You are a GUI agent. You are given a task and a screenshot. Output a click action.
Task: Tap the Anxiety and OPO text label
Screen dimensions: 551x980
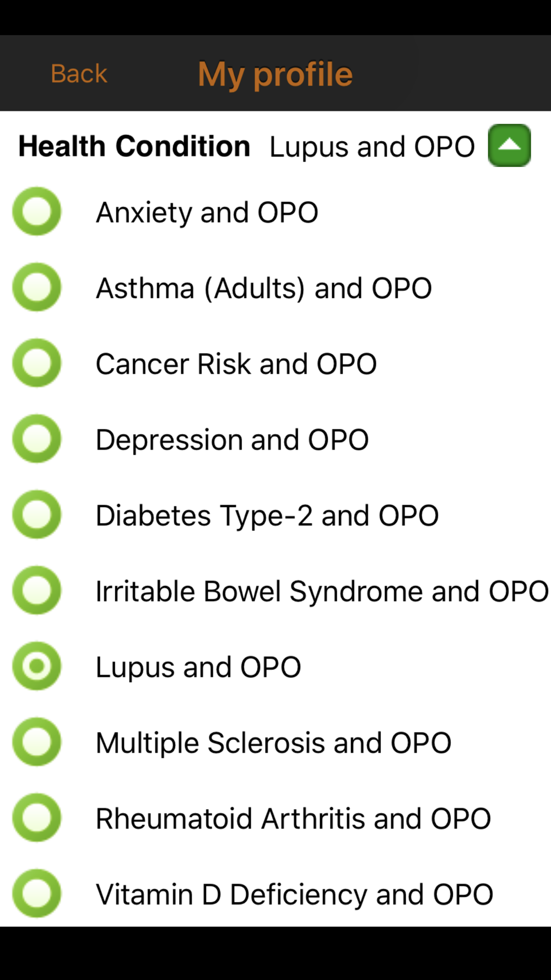tap(207, 213)
